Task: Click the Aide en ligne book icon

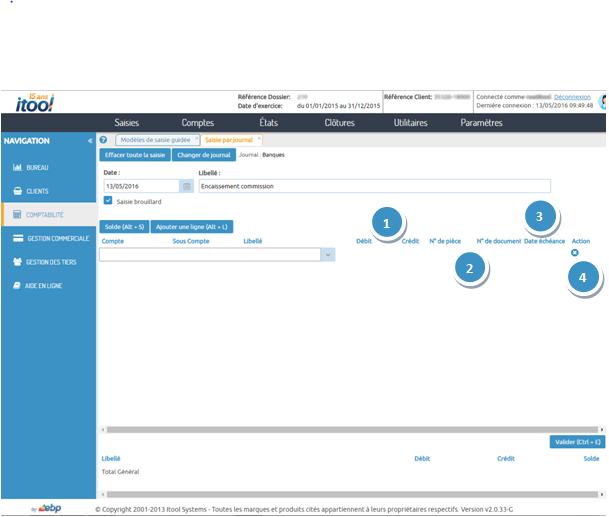Action: [x=17, y=285]
